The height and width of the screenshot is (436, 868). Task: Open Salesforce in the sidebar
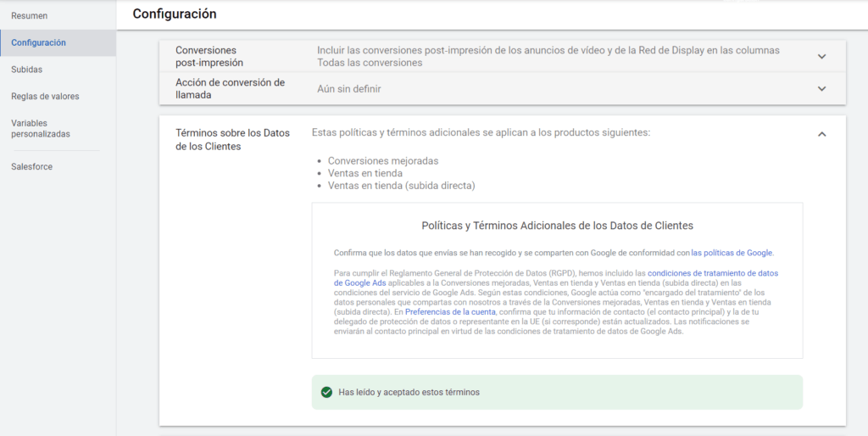(x=31, y=167)
